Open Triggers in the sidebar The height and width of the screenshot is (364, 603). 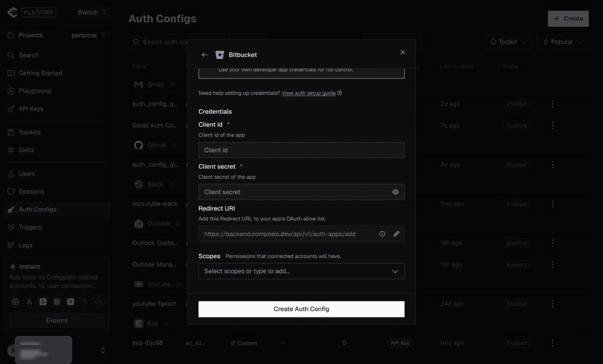click(x=57, y=227)
